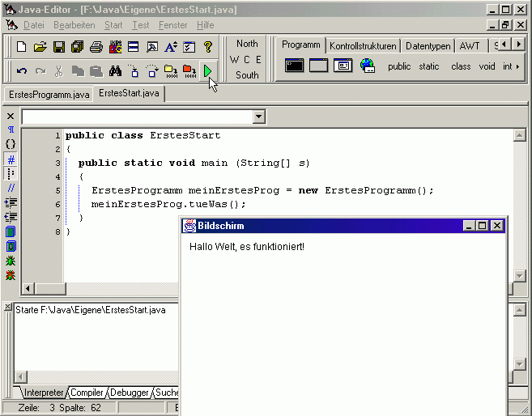Image resolution: width=532 pixels, height=416 pixels.
Task: Select the Compiler tab in bottom panel
Action: 87,393
